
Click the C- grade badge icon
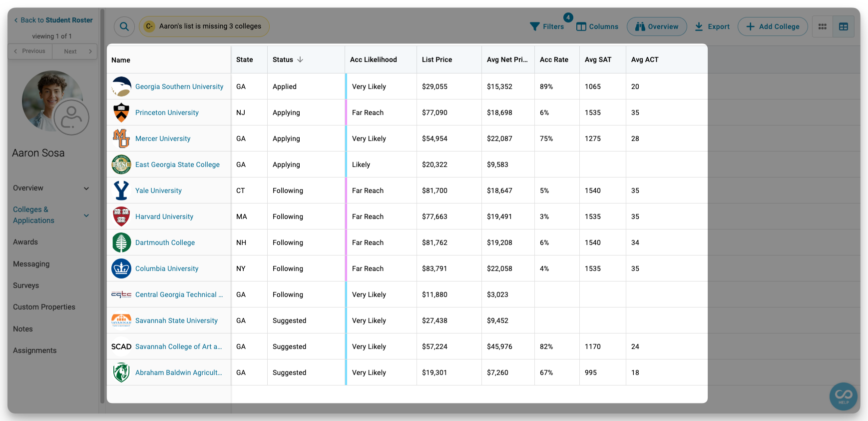point(149,26)
